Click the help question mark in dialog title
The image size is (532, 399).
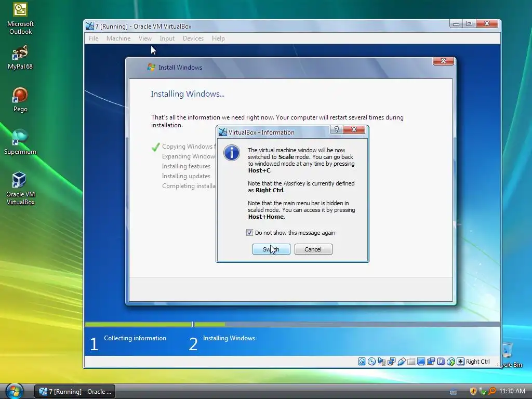tap(337, 129)
